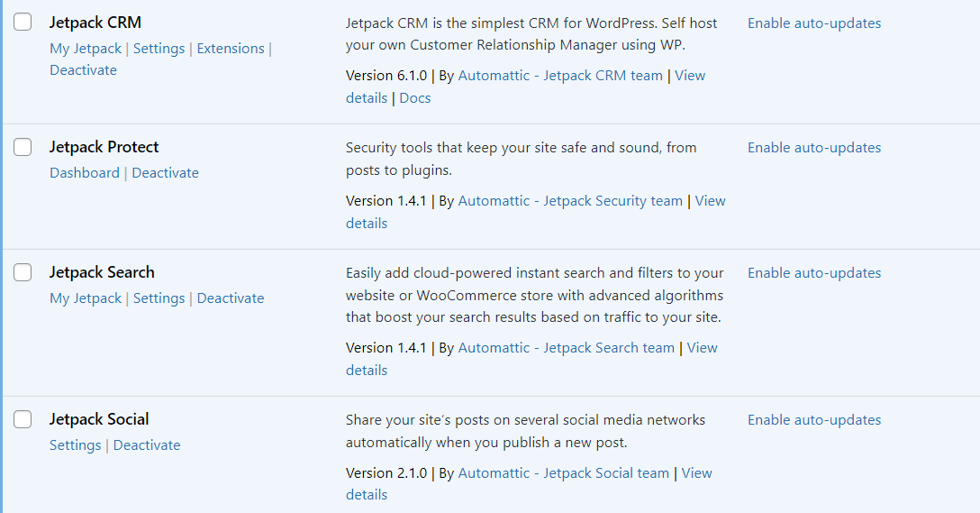980x513 pixels.
Task: Open My Jetpack under Jetpack Search
Action: pos(86,298)
